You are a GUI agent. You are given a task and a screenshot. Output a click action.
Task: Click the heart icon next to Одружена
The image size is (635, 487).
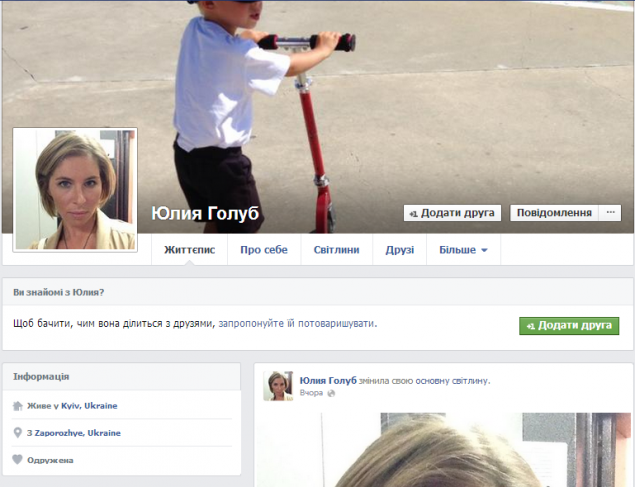pos(17,460)
